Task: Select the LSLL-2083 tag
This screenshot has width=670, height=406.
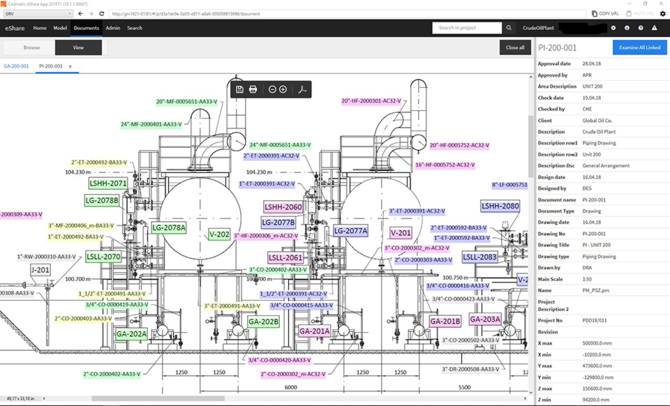Action: click(480, 257)
